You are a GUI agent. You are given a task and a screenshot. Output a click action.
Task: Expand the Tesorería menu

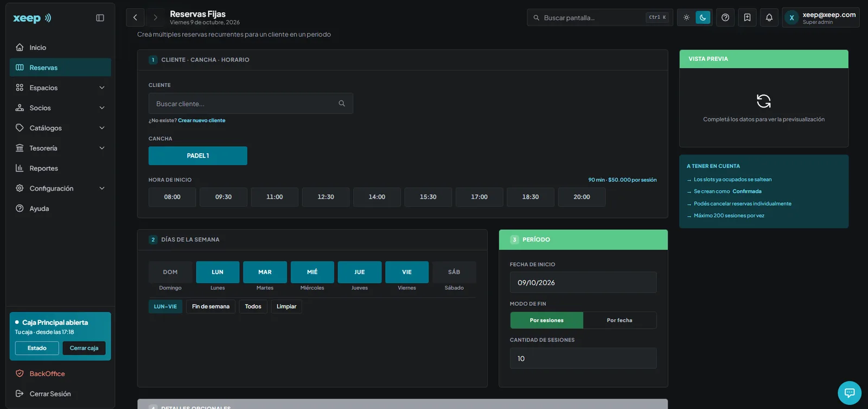coord(60,148)
